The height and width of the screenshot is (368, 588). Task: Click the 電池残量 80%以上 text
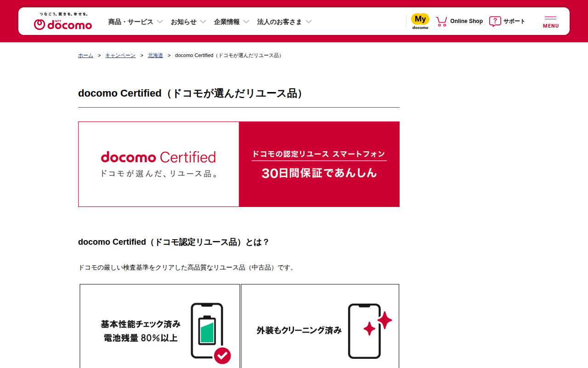[x=141, y=338]
